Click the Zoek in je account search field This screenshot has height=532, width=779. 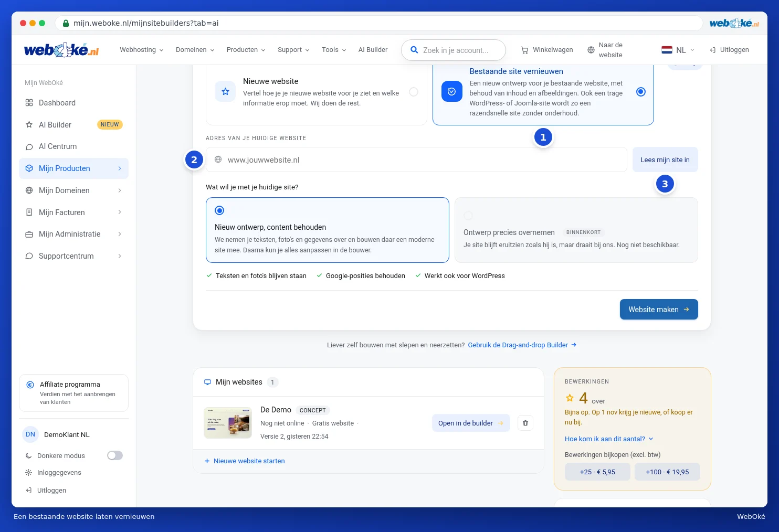(x=454, y=50)
